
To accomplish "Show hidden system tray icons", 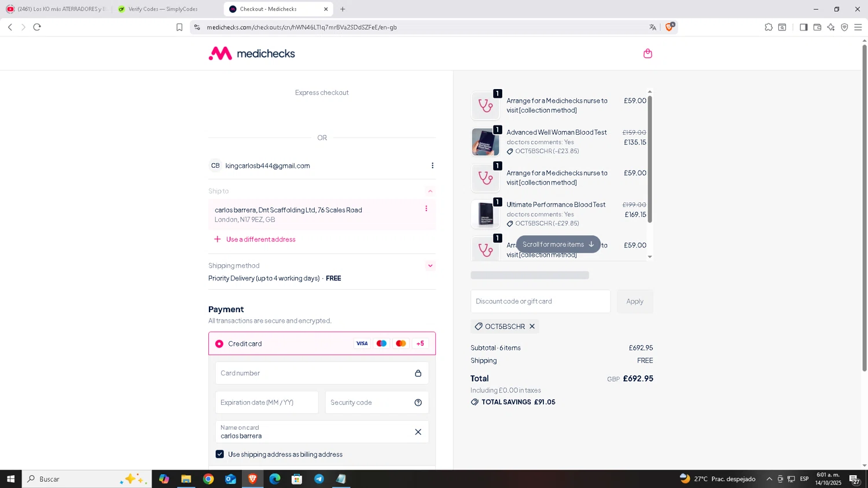I will click(769, 479).
